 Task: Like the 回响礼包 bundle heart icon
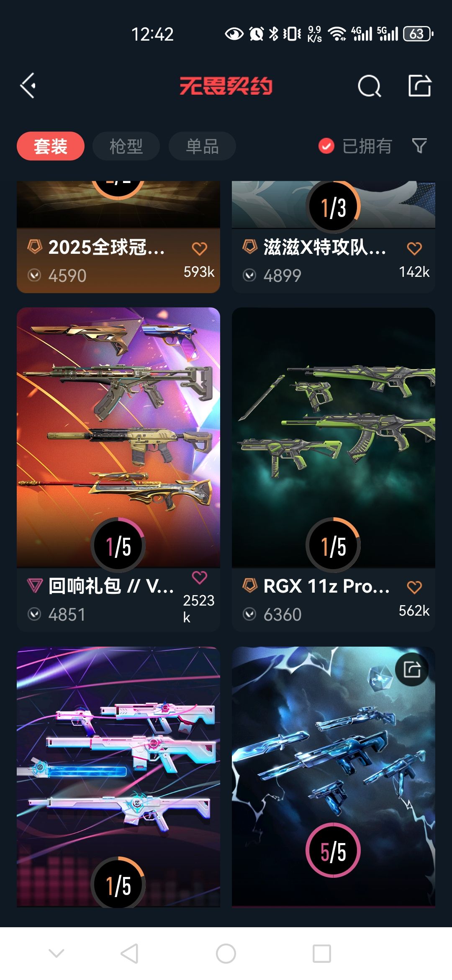[199, 578]
